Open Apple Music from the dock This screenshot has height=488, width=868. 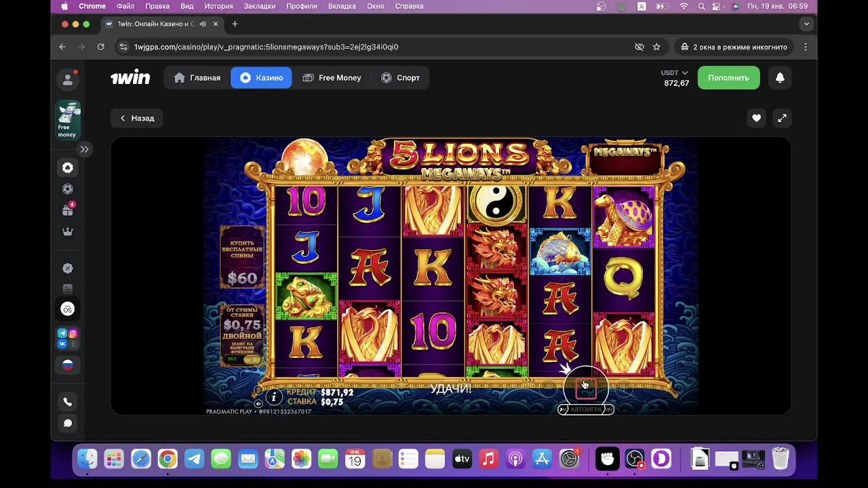[488, 459]
